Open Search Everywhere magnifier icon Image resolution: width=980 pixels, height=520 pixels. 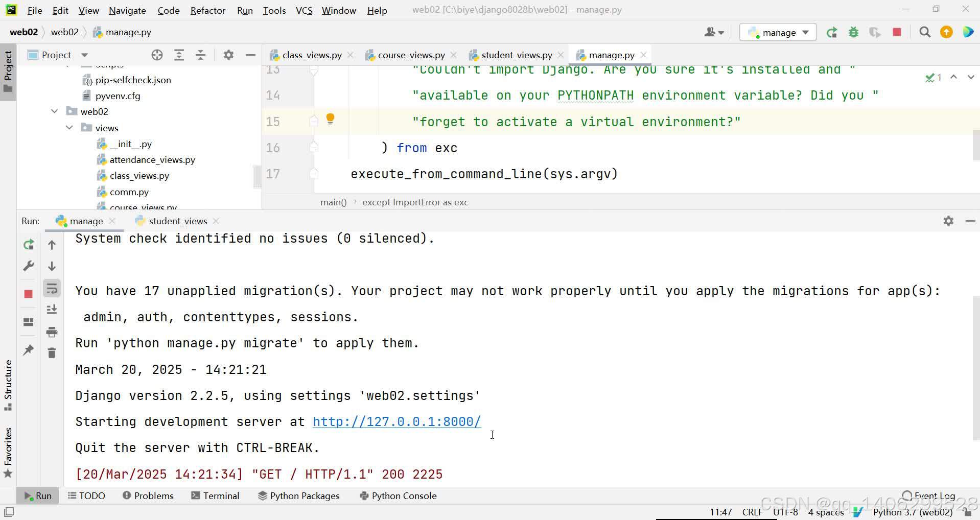click(x=924, y=32)
